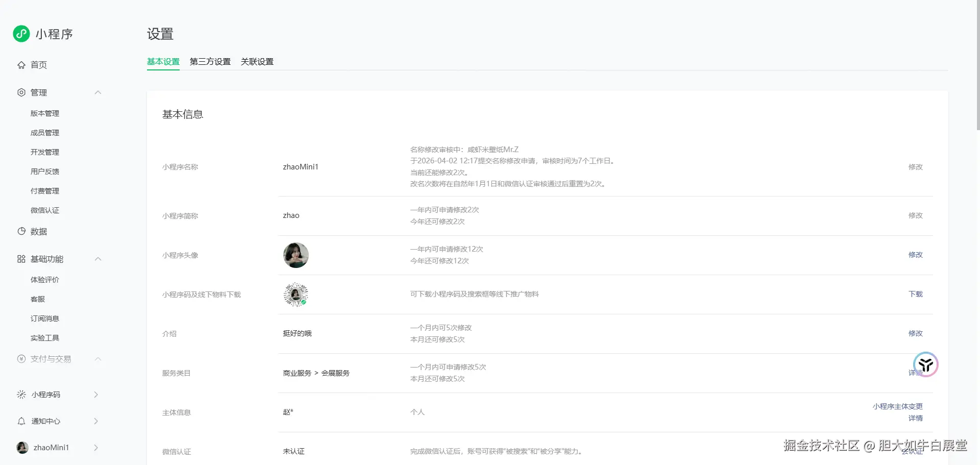Open 付费管理 in the sidebar
The image size is (980, 465).
coord(45,191)
